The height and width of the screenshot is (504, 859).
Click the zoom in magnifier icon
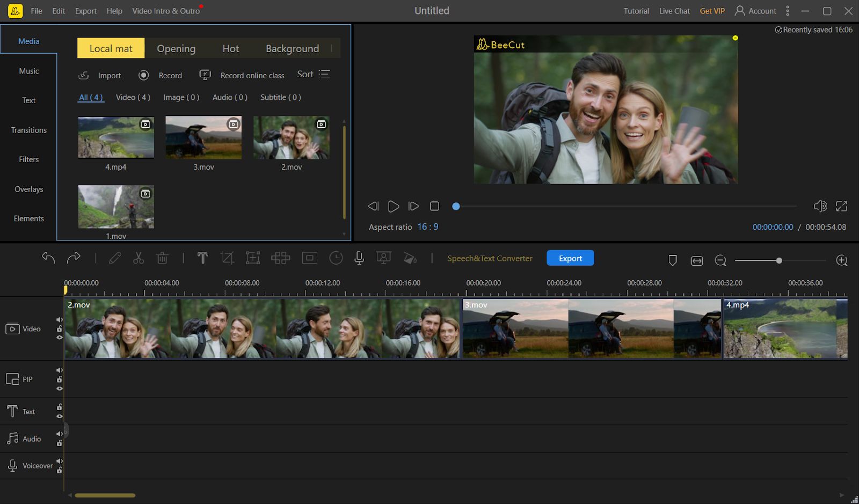(842, 261)
